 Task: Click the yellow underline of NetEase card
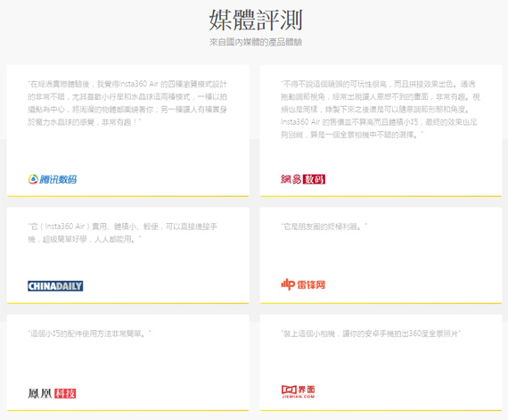pos(381,196)
